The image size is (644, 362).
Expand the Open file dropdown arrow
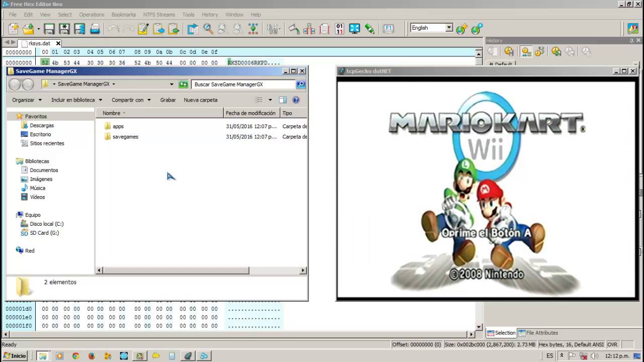point(38,29)
